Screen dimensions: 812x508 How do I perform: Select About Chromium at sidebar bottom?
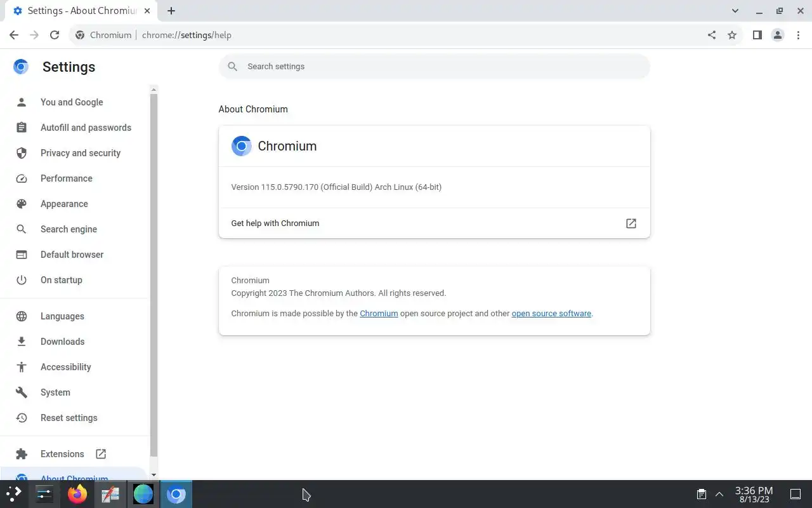click(74, 475)
